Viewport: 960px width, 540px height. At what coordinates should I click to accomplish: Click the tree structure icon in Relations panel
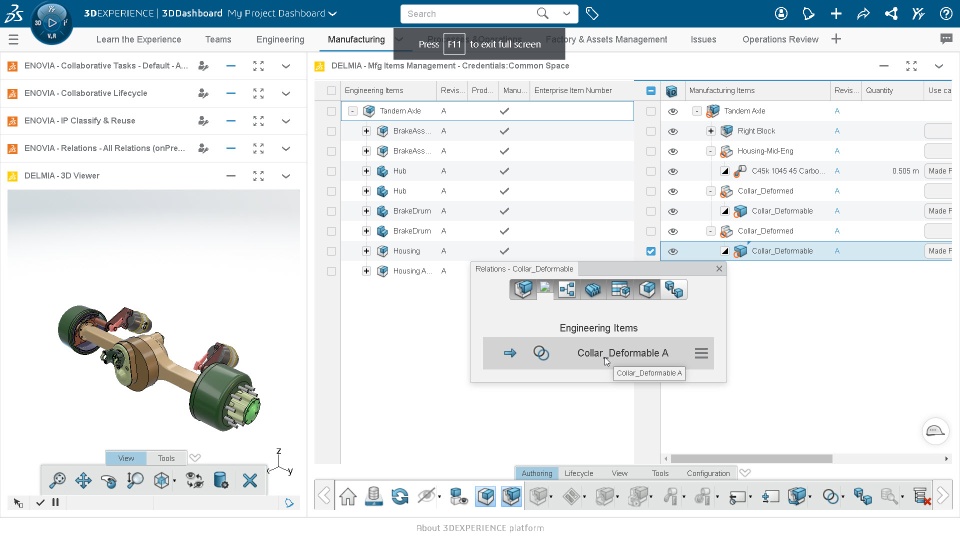(567, 290)
